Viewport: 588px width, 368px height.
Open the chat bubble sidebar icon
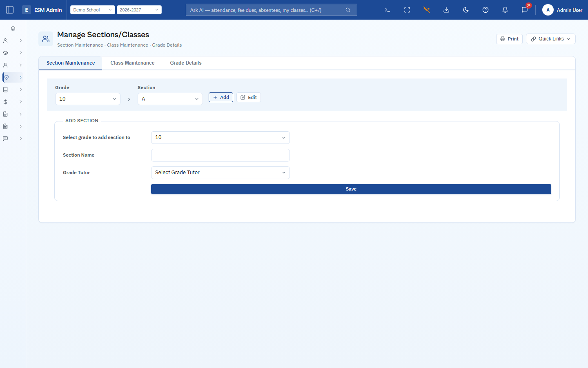point(5,139)
